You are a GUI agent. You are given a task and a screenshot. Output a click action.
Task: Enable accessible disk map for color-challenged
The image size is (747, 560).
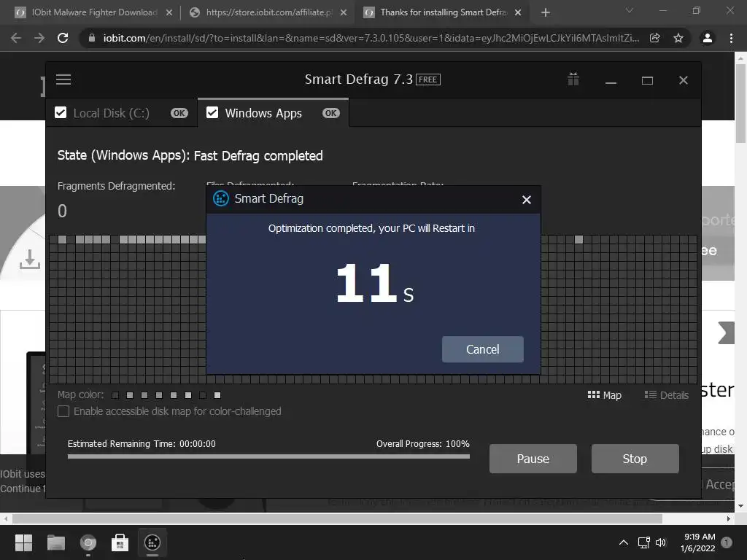63,411
